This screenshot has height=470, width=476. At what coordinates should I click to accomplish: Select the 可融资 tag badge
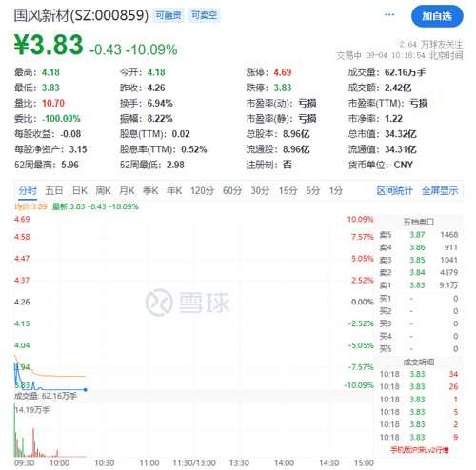tap(169, 15)
